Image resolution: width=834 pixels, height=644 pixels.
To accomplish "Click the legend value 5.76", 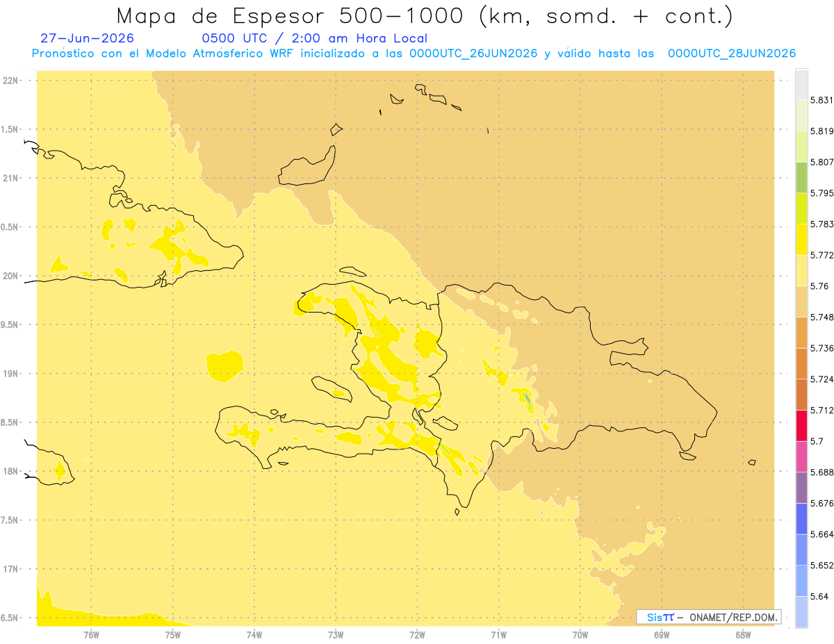I will [x=819, y=286].
